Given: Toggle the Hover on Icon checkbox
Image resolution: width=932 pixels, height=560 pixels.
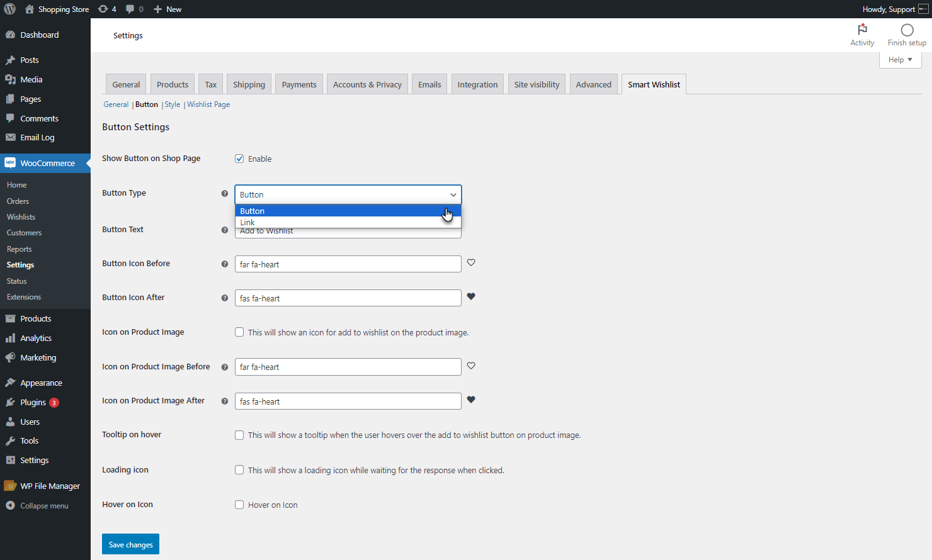Looking at the screenshot, I should coord(239,505).
